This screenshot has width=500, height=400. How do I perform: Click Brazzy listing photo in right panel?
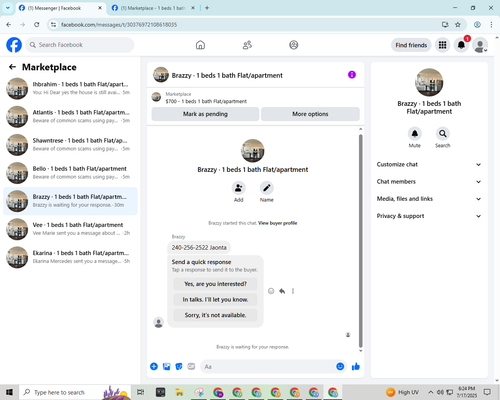429,82
